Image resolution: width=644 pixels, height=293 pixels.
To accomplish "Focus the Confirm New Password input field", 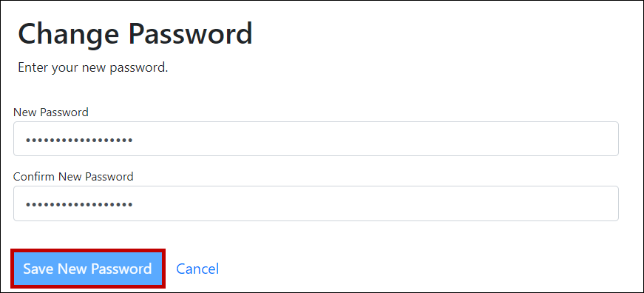I will point(316,203).
